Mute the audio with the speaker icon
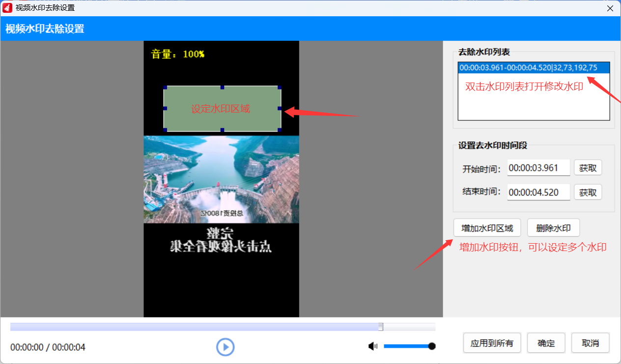621x364 pixels. click(x=373, y=346)
